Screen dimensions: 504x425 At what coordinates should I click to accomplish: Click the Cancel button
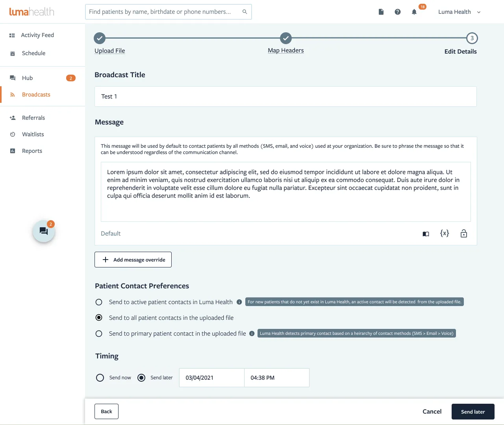[432, 412]
